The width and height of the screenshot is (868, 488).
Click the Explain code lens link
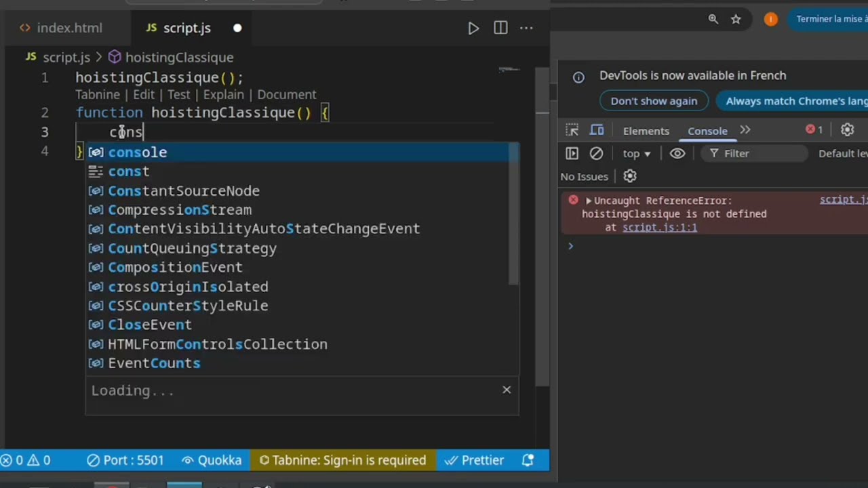tap(223, 95)
